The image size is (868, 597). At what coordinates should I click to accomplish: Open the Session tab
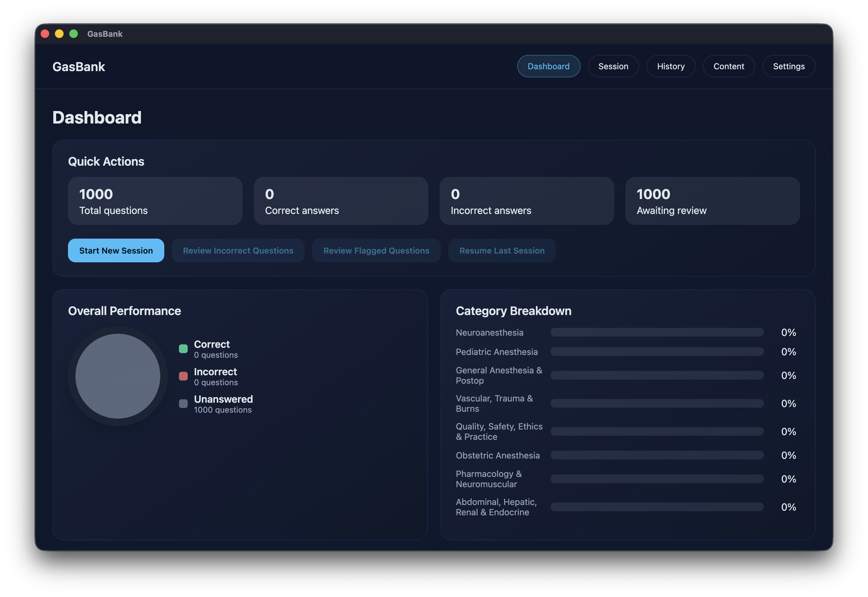[613, 66]
